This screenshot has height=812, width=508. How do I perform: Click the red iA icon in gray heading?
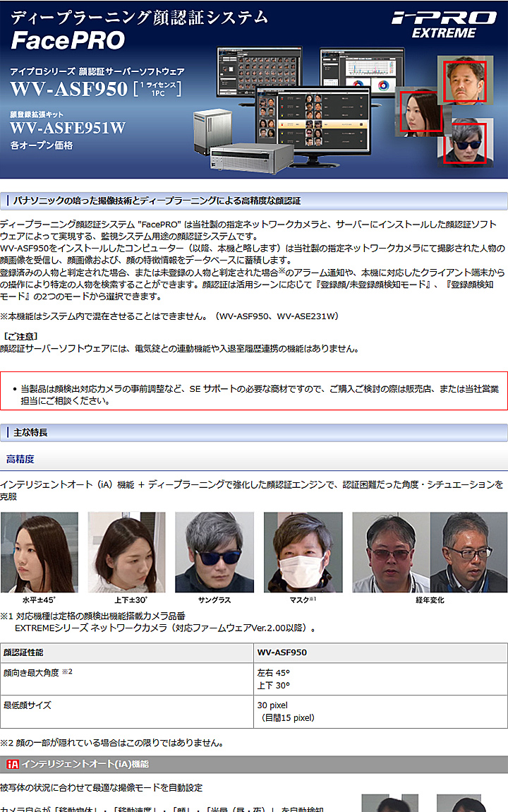coord(13,764)
